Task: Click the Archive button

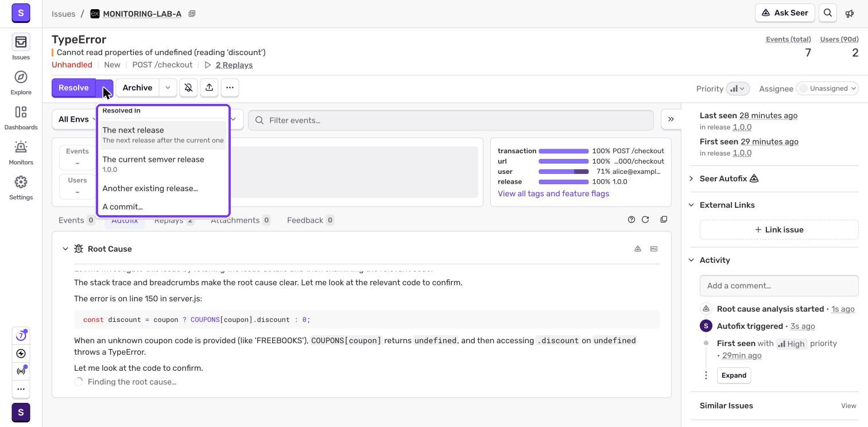Action: tap(137, 88)
